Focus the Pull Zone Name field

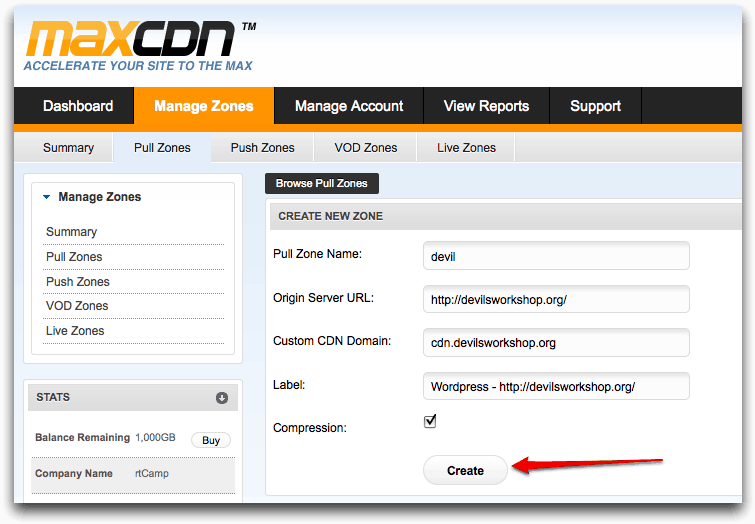click(x=556, y=256)
